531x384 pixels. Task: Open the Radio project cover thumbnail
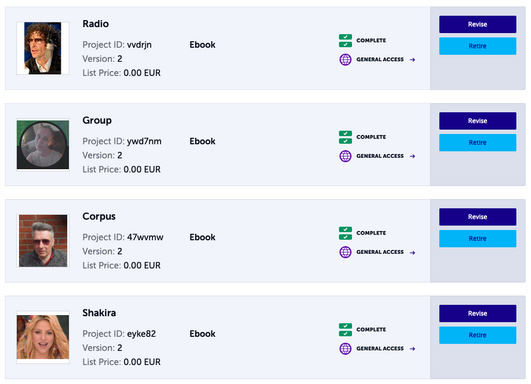click(x=43, y=48)
